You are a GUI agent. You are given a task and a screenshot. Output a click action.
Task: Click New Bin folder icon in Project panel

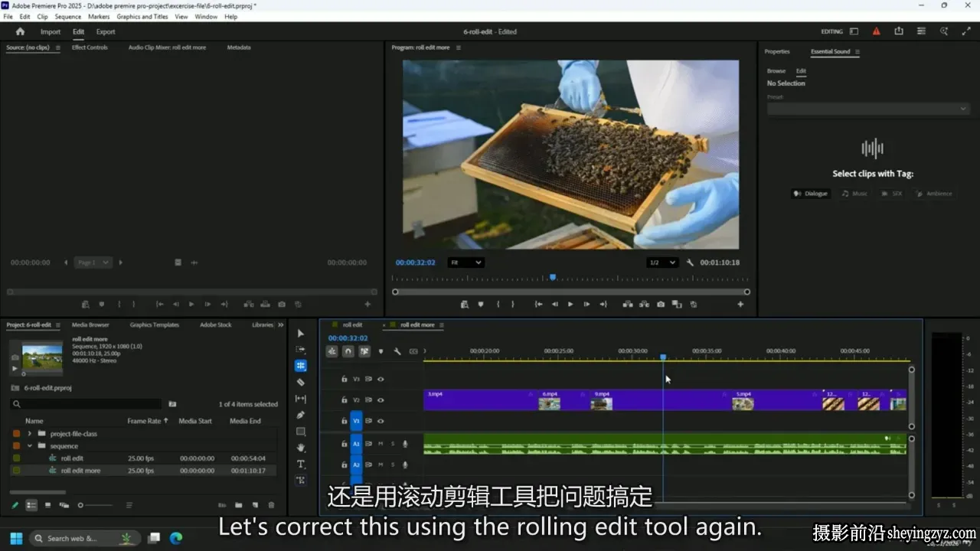point(238,505)
